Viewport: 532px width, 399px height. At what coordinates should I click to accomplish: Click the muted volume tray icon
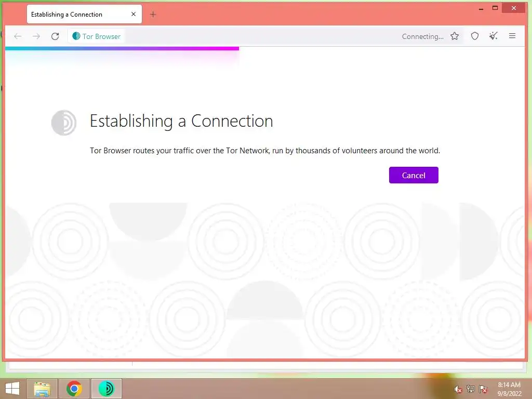pyautogui.click(x=458, y=389)
